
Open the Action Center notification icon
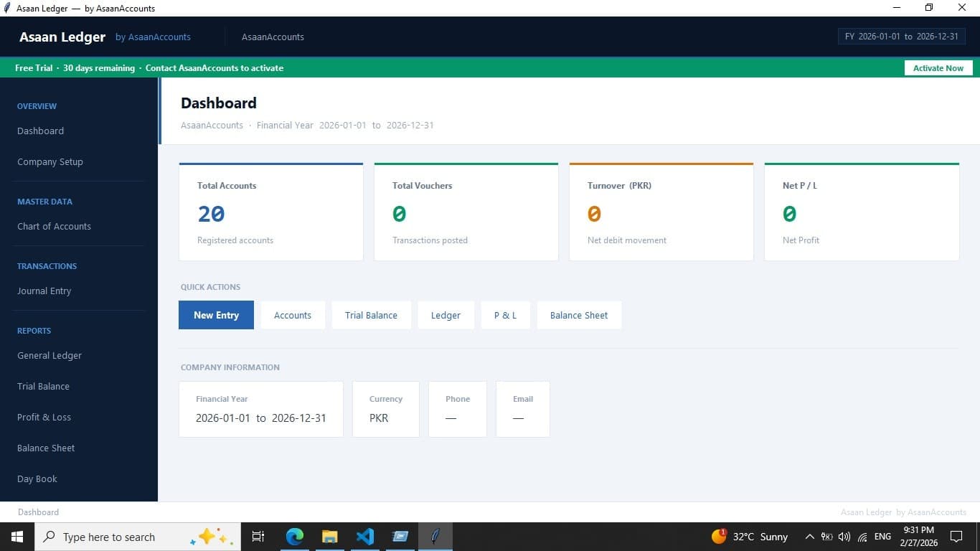956,536
